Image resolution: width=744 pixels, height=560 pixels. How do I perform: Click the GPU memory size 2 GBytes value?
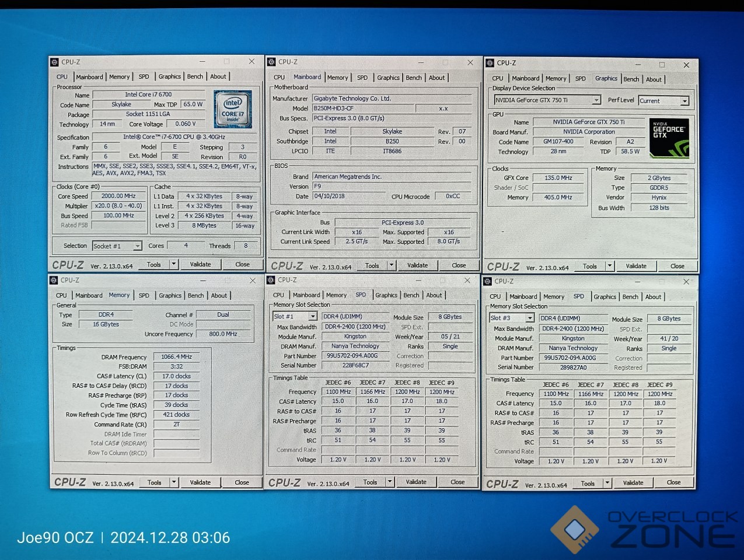(659, 178)
